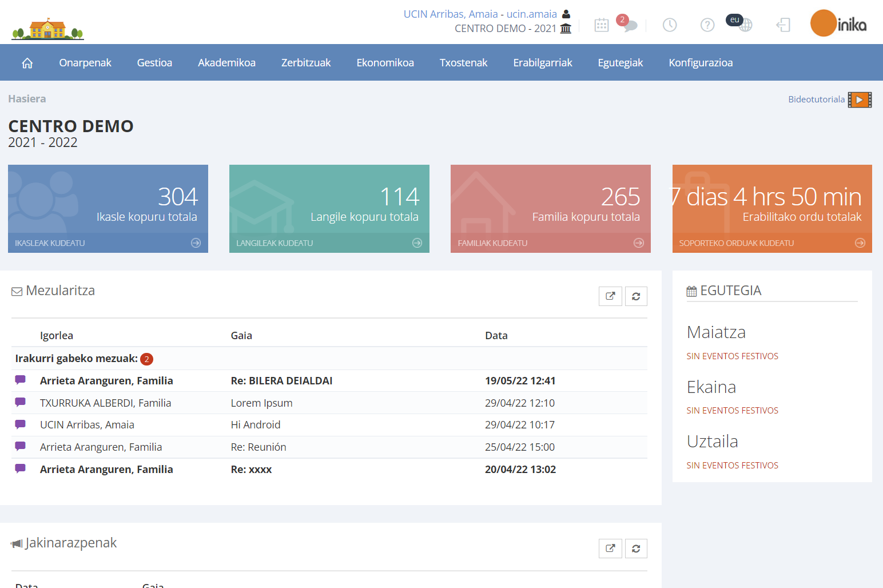Open the help question mark icon
883x588 pixels.
tap(707, 25)
